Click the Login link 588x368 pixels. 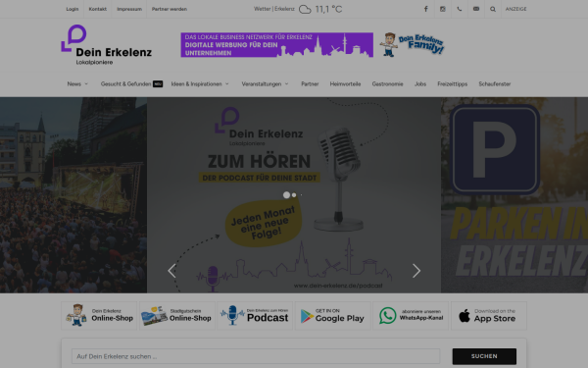[x=73, y=9]
